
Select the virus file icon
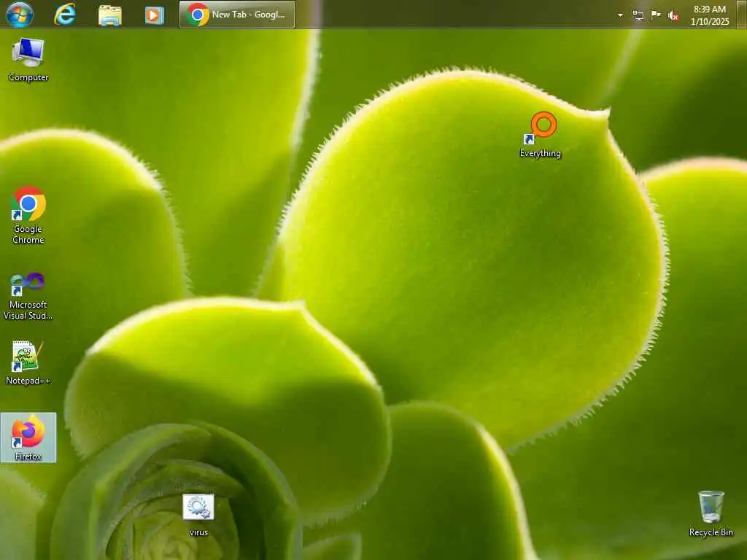198,516
